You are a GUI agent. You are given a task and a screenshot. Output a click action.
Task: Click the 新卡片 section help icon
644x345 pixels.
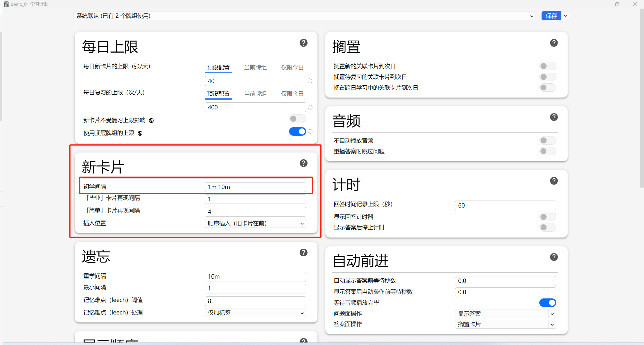click(303, 163)
